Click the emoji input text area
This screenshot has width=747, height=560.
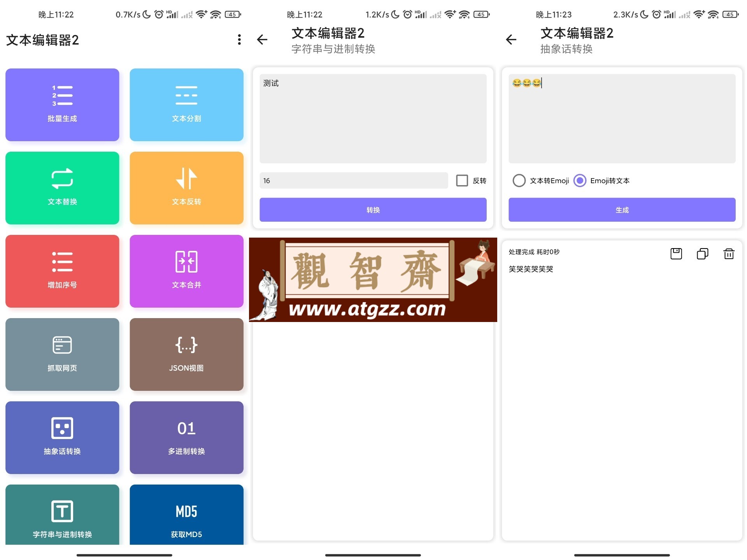[x=622, y=119]
